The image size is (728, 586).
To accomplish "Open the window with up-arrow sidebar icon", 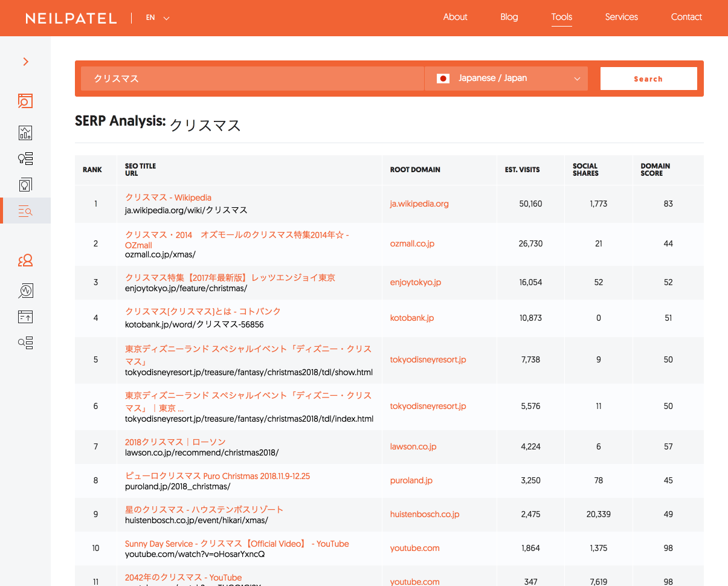I will pos(25,317).
